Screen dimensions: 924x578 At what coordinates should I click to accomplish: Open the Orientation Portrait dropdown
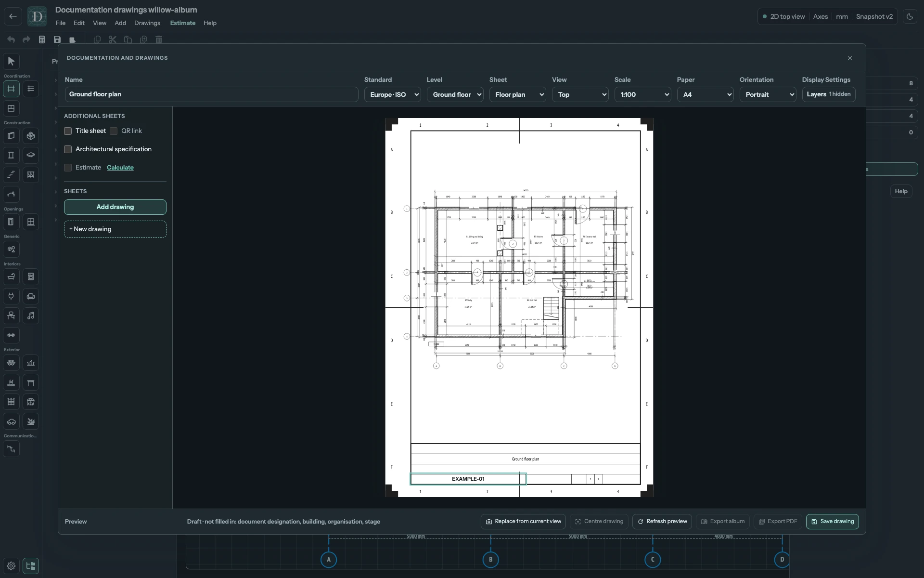tap(768, 94)
